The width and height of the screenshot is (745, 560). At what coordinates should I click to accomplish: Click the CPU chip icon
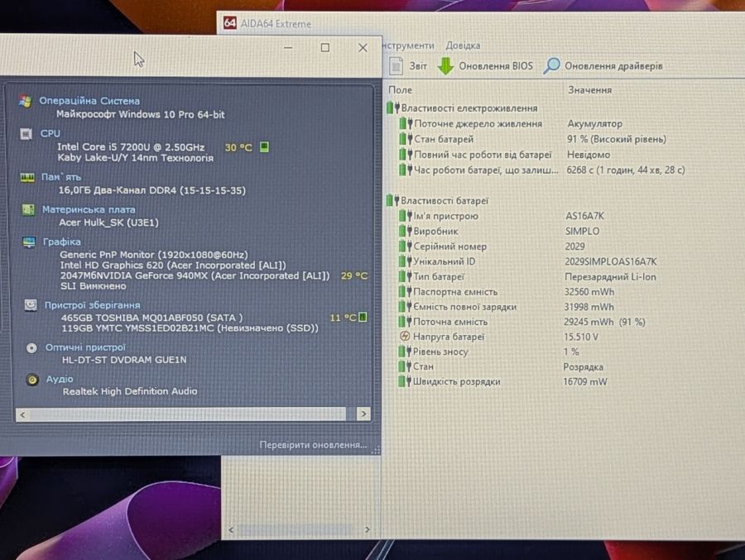coord(26,134)
